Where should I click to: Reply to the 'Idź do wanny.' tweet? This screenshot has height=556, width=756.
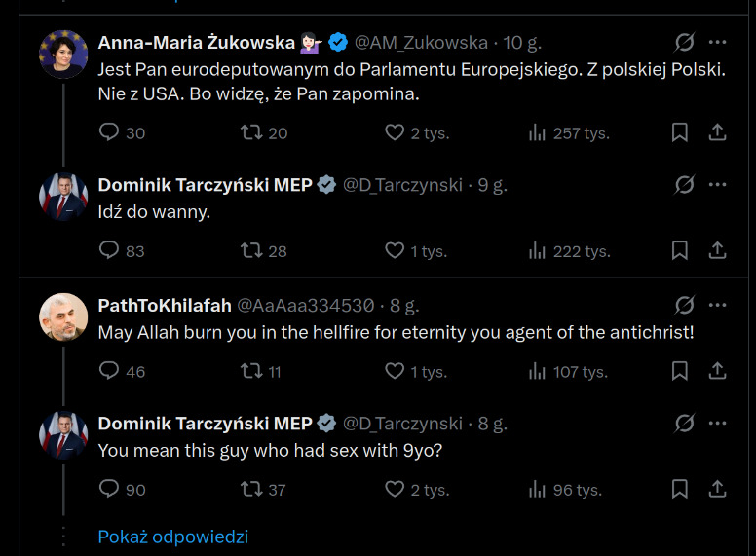109,250
